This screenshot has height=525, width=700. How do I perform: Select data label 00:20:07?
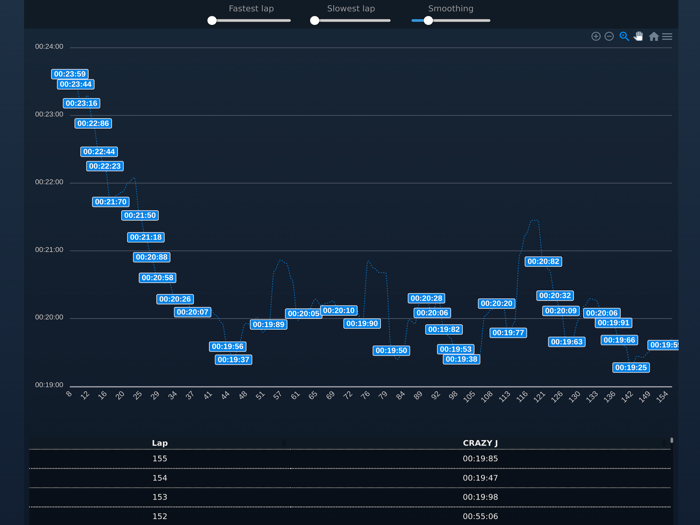click(192, 312)
